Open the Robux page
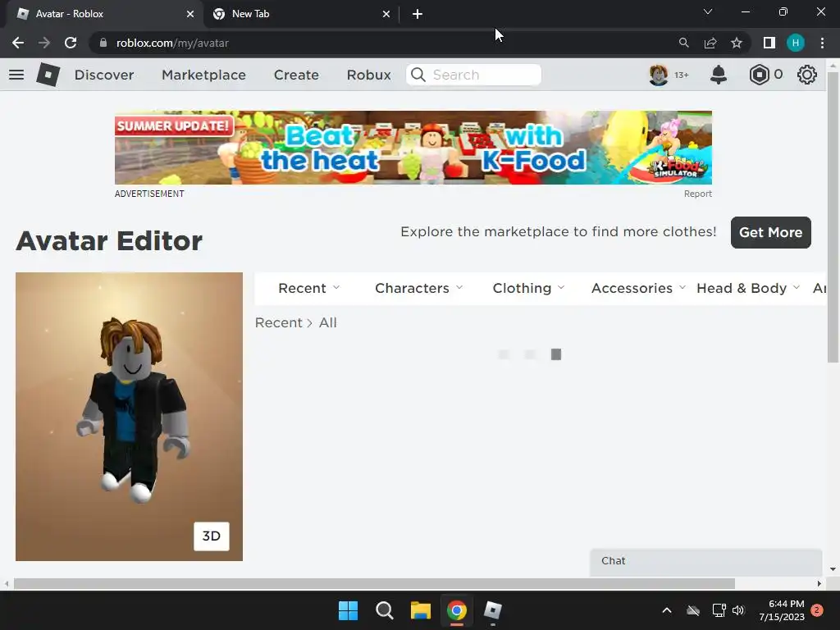This screenshot has height=630, width=840. [x=368, y=75]
